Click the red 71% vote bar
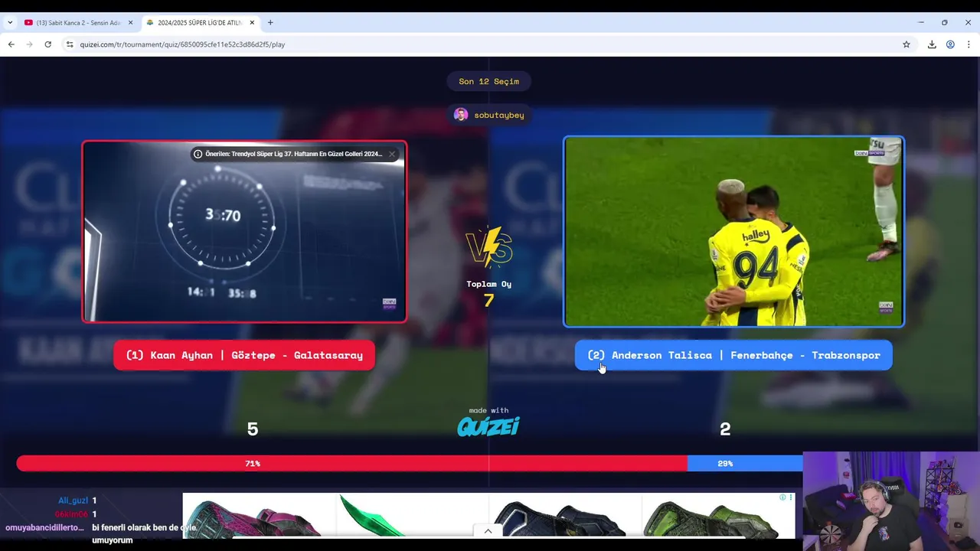 [351, 463]
